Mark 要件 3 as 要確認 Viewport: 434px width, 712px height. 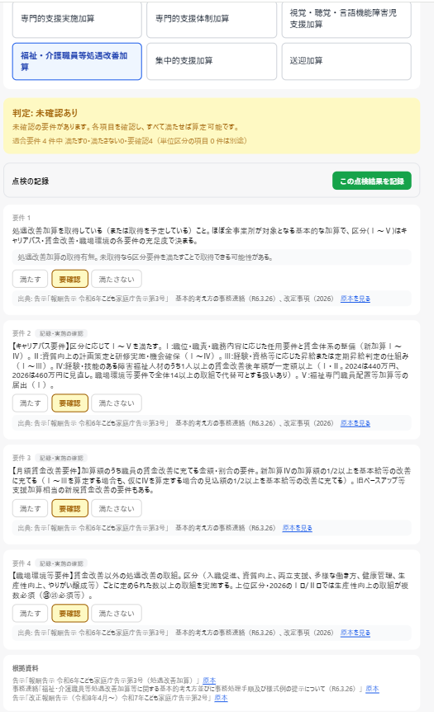tap(70, 509)
